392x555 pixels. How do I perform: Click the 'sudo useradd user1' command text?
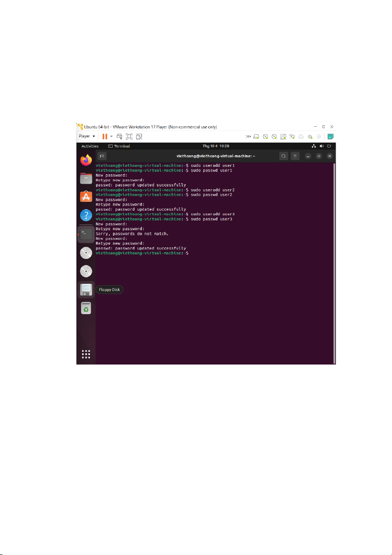coord(213,165)
